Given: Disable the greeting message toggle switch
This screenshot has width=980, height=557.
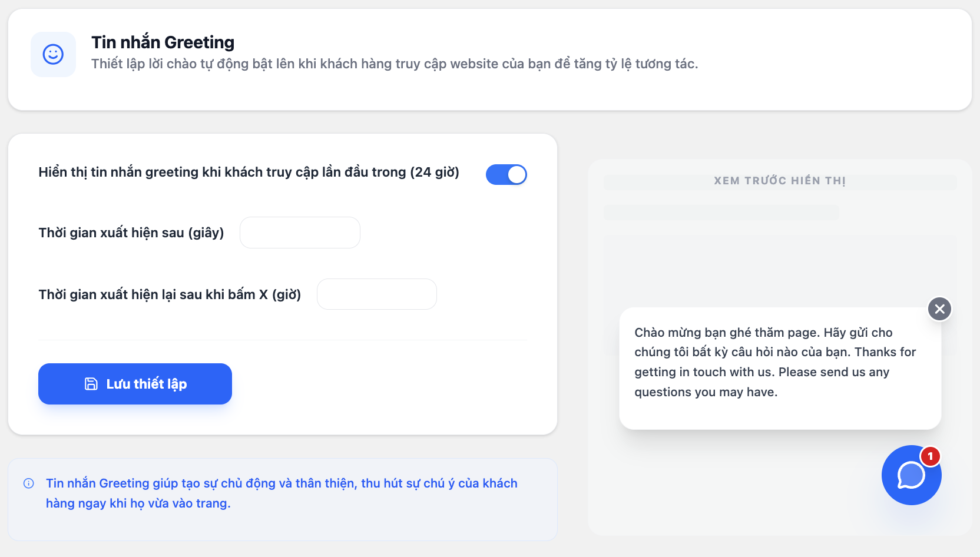Looking at the screenshot, I should [x=506, y=174].
